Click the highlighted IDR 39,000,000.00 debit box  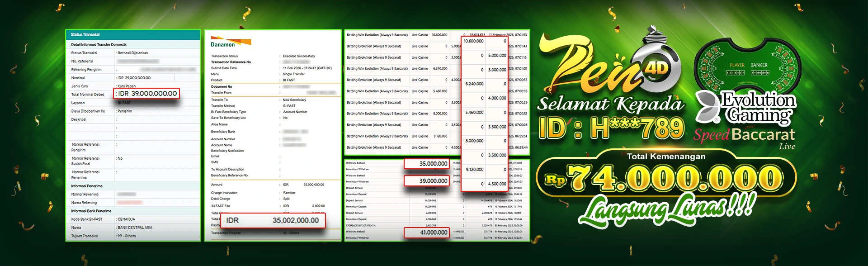147,94
